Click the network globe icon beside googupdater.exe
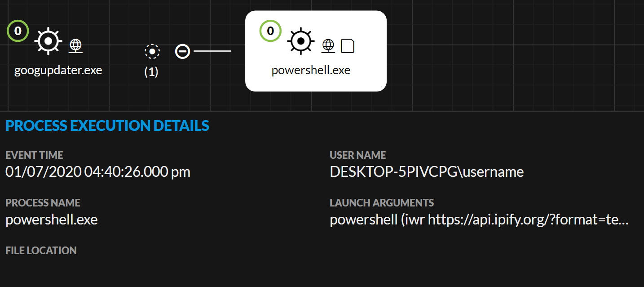Viewport: 644px width, 287px height. [x=75, y=46]
